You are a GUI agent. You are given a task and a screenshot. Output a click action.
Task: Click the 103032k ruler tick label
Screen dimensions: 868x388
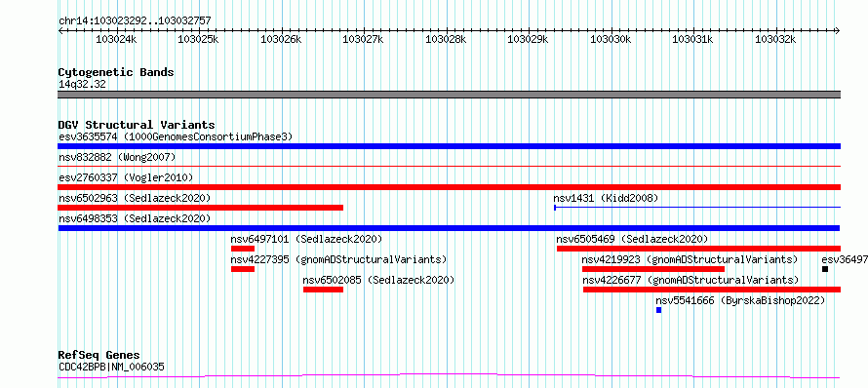pyautogui.click(x=775, y=39)
